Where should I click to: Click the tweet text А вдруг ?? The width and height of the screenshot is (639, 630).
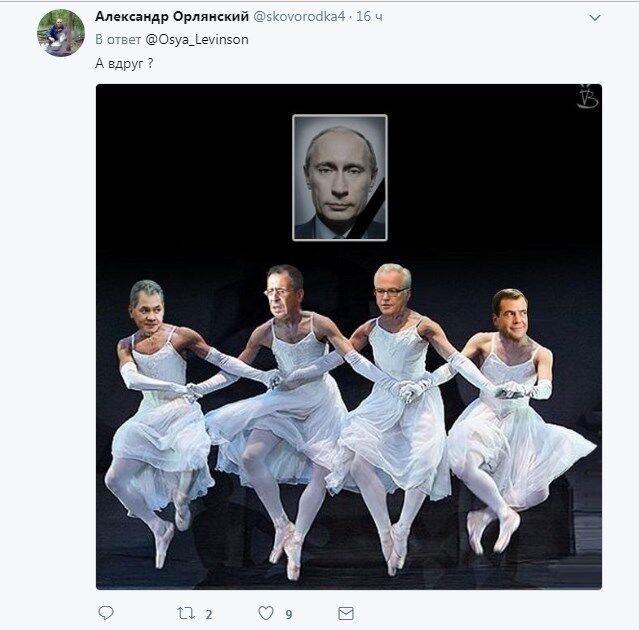click(124, 64)
